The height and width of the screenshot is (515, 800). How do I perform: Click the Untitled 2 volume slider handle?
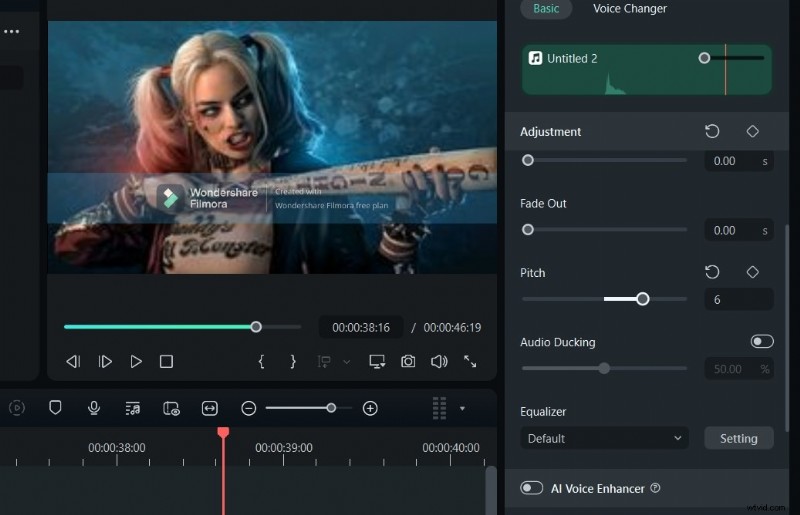click(x=704, y=58)
